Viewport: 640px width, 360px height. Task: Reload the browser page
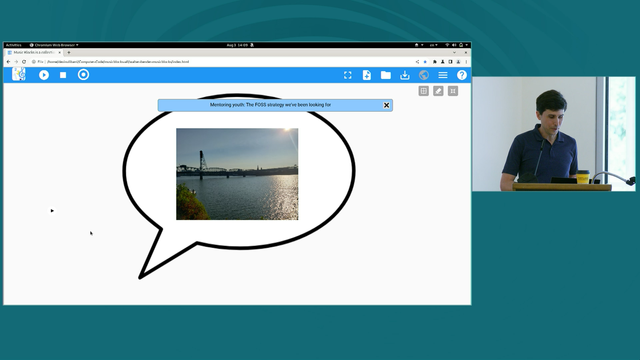click(x=24, y=62)
